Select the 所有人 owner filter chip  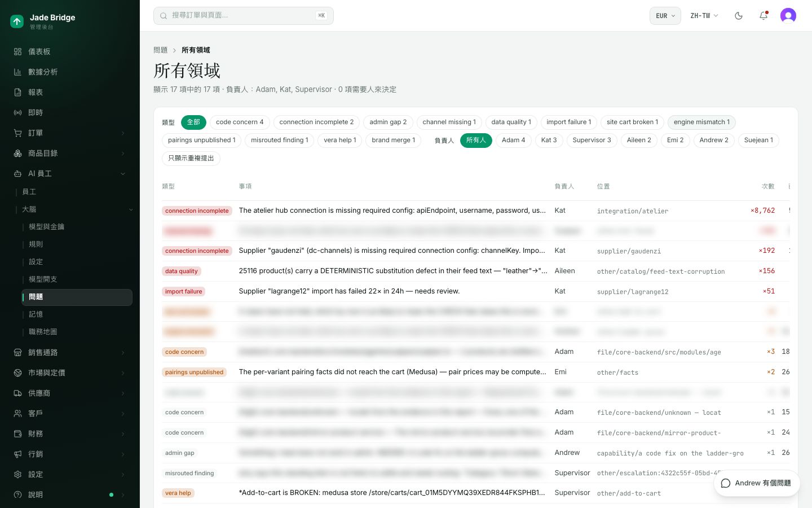476,140
